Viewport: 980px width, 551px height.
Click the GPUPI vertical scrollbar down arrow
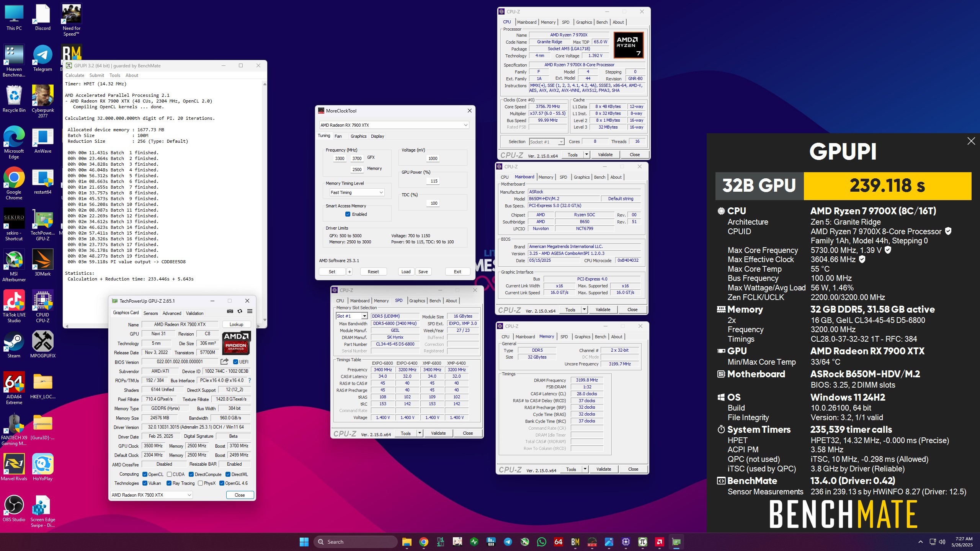click(265, 320)
